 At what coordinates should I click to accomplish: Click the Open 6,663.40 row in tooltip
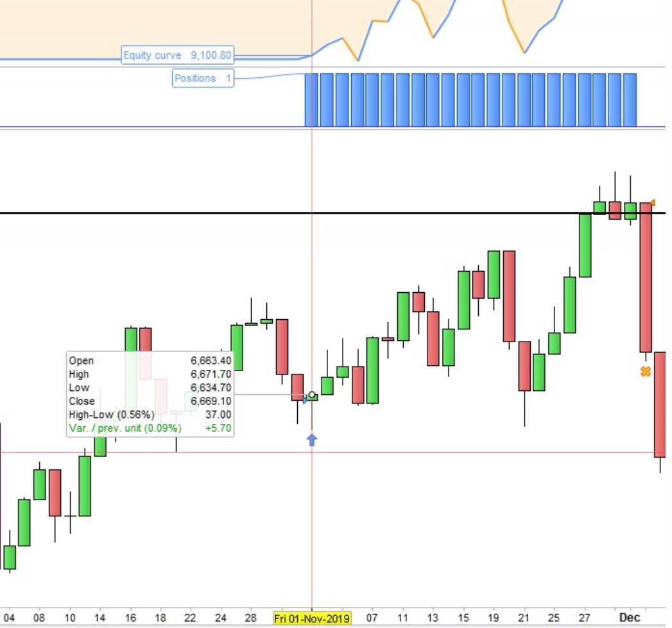point(150,360)
